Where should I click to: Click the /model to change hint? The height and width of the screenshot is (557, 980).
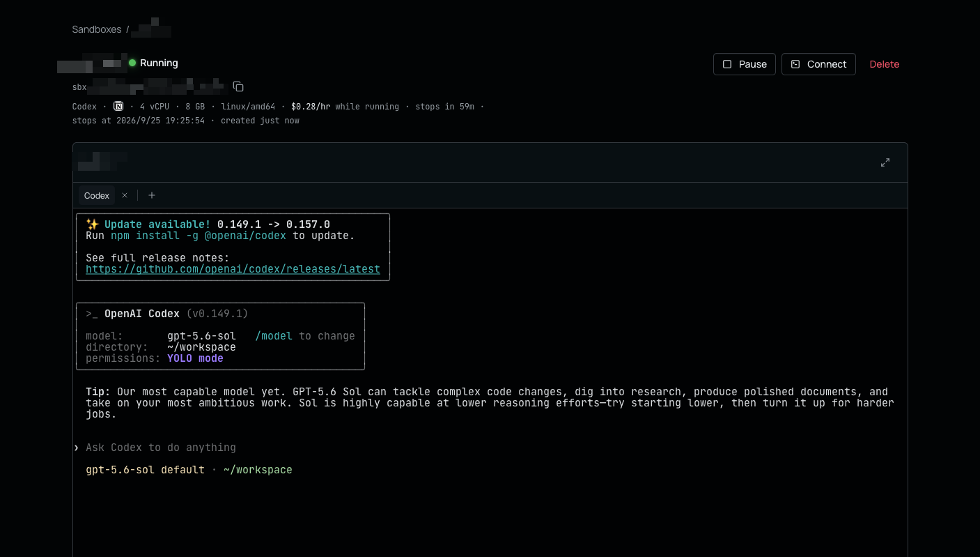(x=305, y=336)
